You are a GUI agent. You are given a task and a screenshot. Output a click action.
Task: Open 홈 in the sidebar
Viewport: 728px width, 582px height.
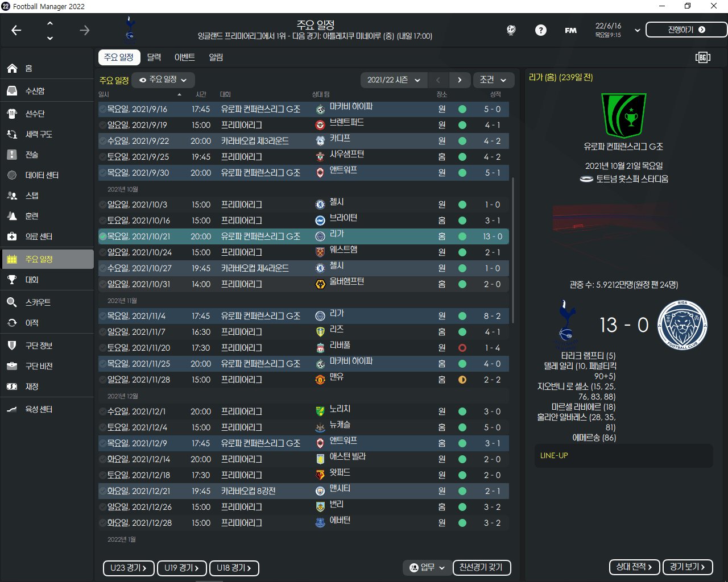pyautogui.click(x=47, y=68)
